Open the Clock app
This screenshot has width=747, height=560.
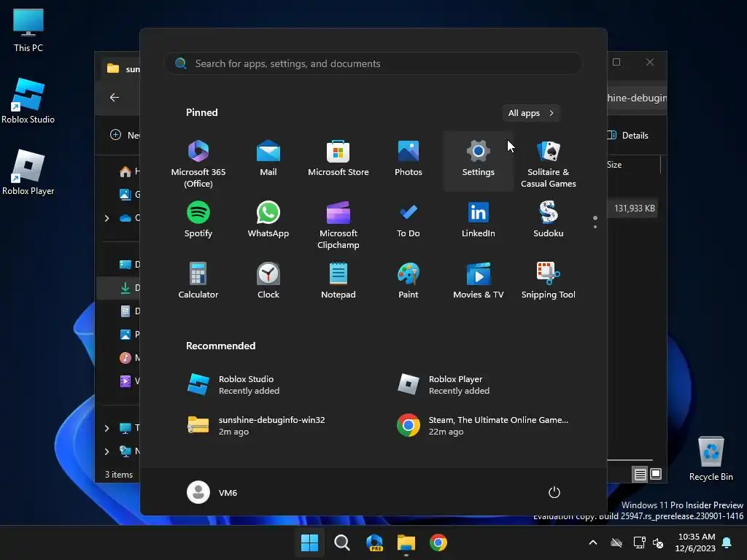click(268, 280)
